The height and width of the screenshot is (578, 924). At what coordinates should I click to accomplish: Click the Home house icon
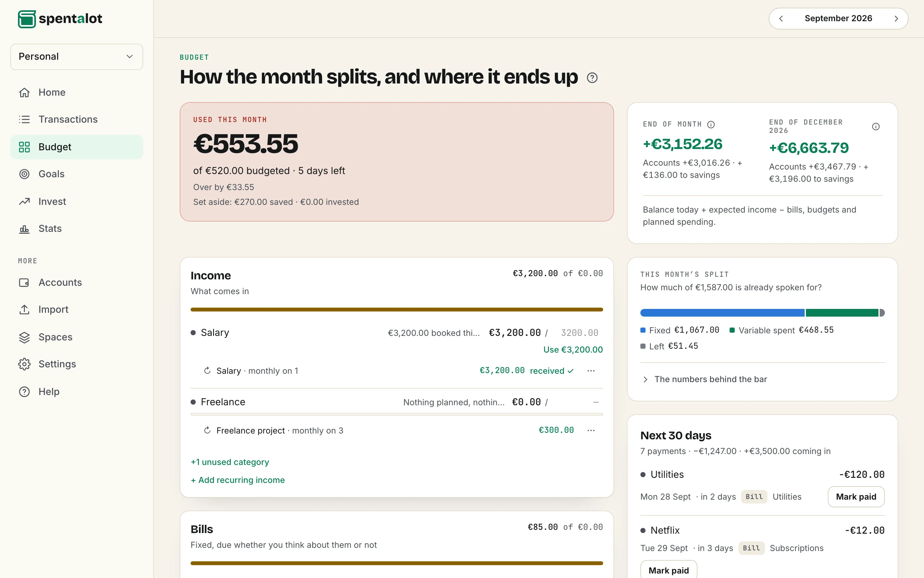24,92
